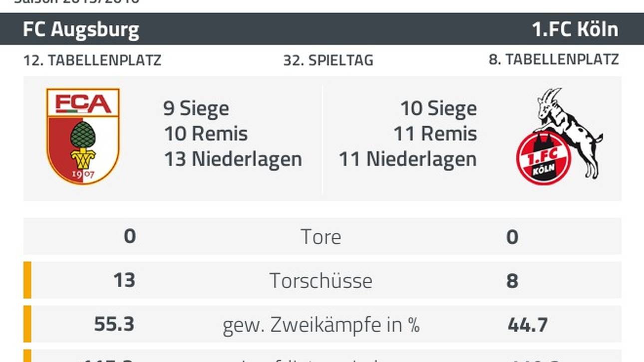Click Augsburg's 55.3 Zweikämpfe value
644x362 pixels.
point(114,324)
